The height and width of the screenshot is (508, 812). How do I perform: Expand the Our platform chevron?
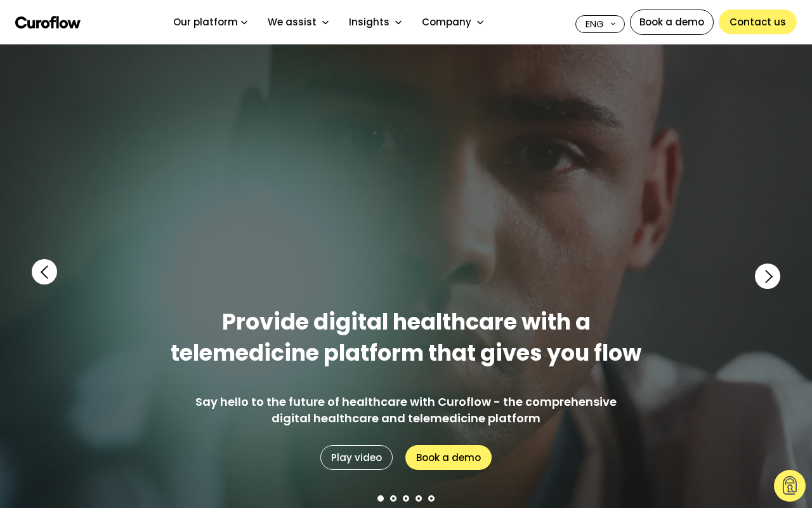coord(244,22)
